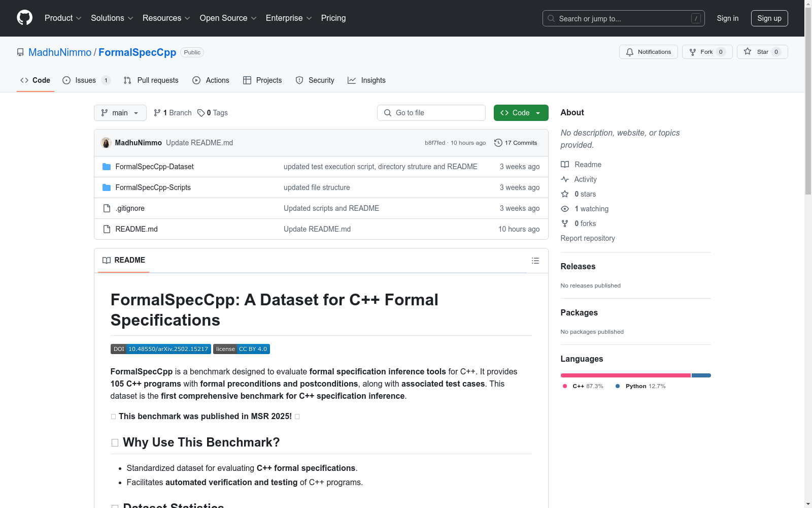Viewport: 812px width, 508px height.
Task: Click the Star icon
Action: coord(748,51)
